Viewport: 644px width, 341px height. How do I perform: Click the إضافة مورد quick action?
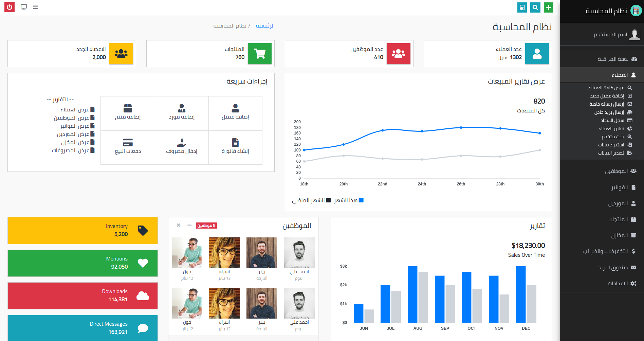[x=182, y=113]
